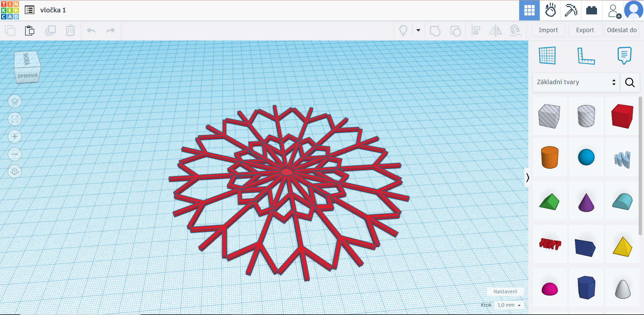Open the Tinkercad logo home link
Image resolution: width=644 pixels, height=315 pixels.
[10, 10]
